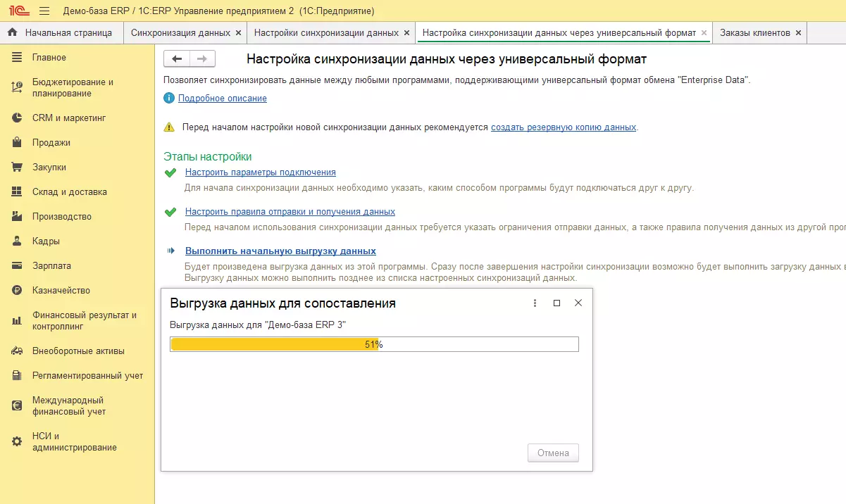Click the home icon on Начальная страница tab

[x=12, y=32]
